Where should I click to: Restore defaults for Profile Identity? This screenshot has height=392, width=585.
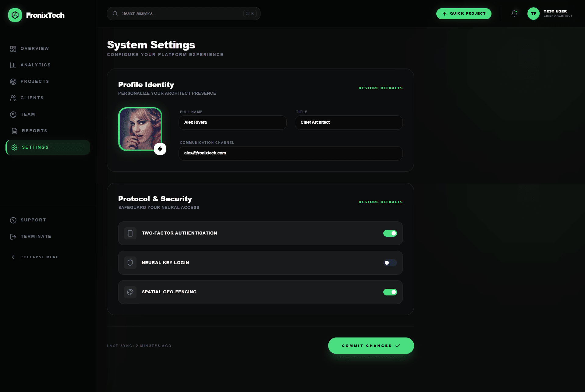380,88
